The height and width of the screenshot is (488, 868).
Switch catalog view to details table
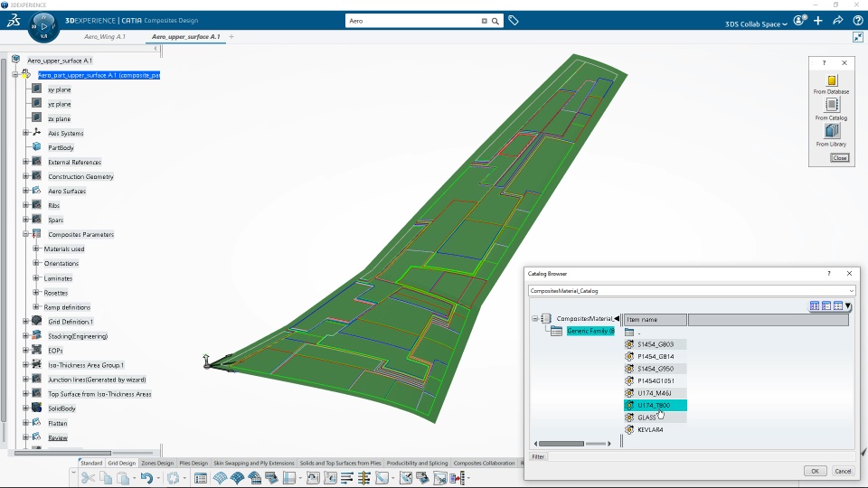click(x=837, y=306)
